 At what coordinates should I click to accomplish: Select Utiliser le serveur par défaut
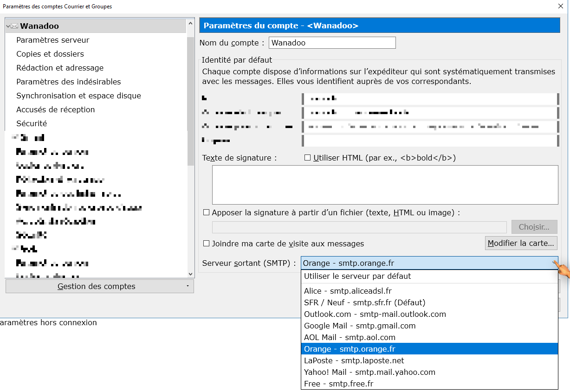click(x=357, y=276)
